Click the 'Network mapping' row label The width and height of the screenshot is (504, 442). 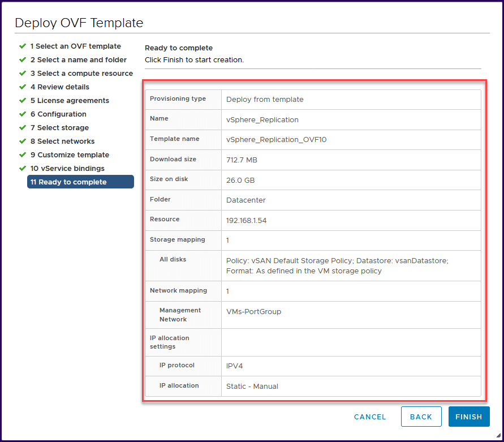(178, 290)
